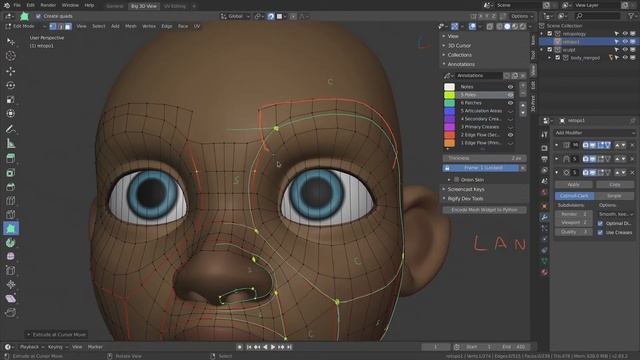This screenshot has height=360, width=640.
Task: Select the Move tool
Action: coord(11,71)
